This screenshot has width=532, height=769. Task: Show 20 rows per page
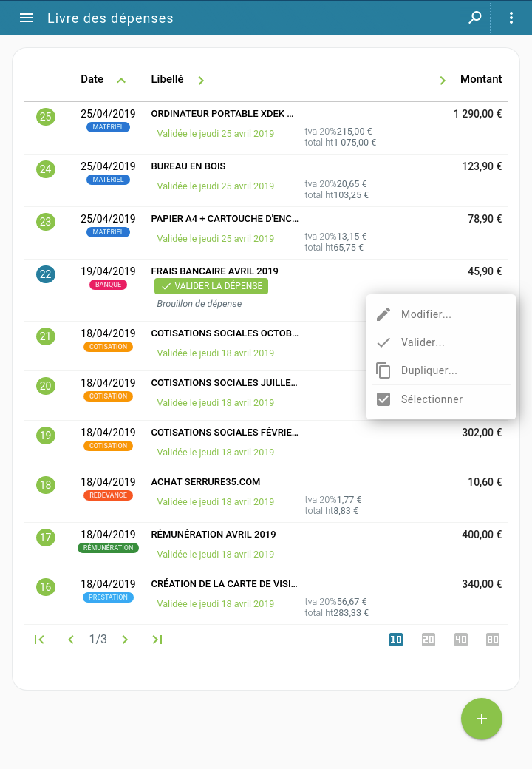pyautogui.click(x=429, y=640)
